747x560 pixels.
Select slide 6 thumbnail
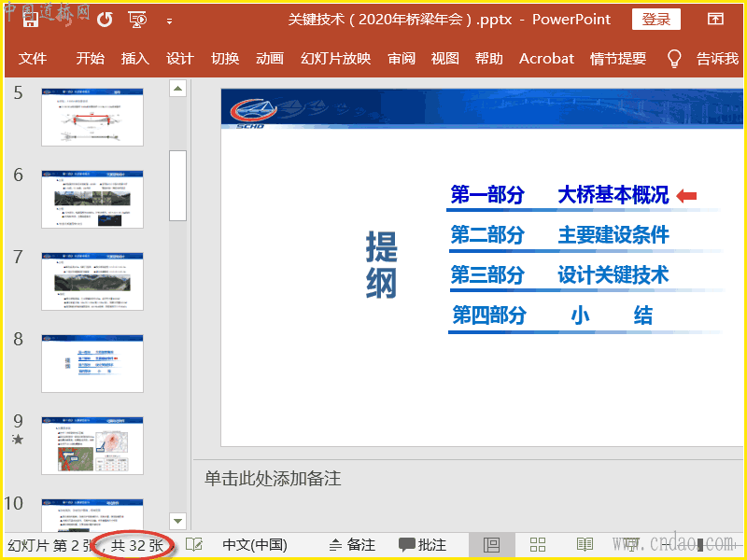click(x=92, y=200)
